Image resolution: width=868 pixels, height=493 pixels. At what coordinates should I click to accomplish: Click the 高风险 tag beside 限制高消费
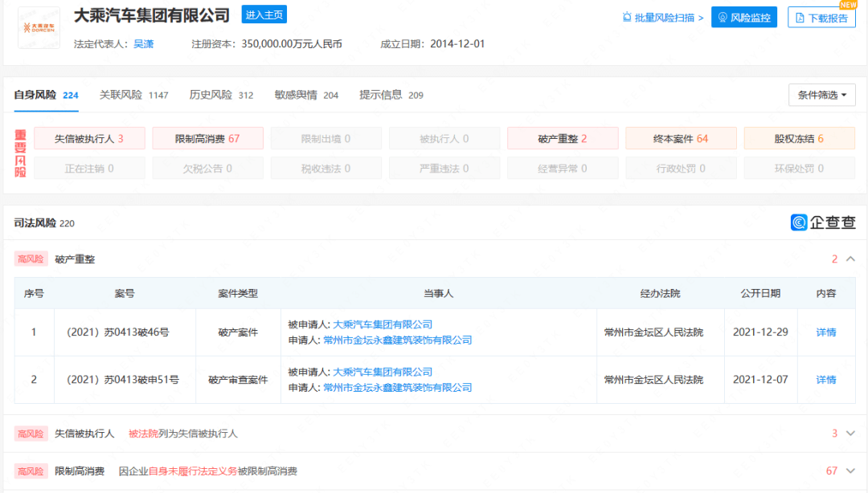[x=31, y=471]
